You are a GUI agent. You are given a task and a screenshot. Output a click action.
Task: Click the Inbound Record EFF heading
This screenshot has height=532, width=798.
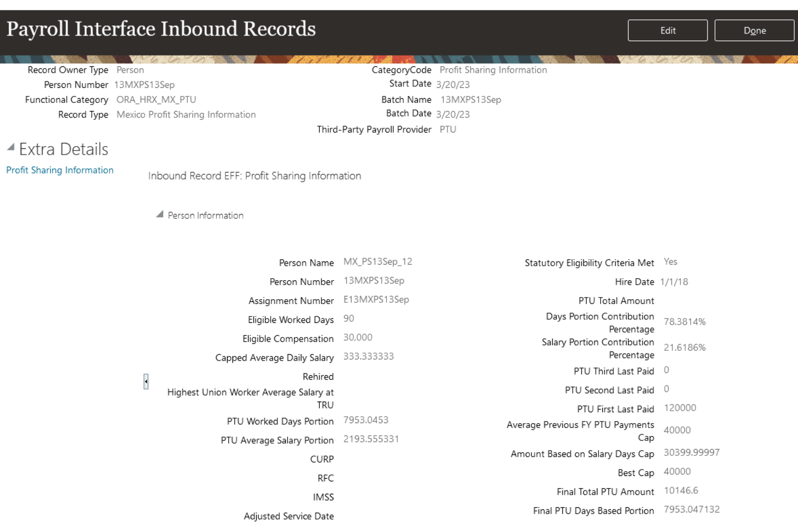click(254, 176)
